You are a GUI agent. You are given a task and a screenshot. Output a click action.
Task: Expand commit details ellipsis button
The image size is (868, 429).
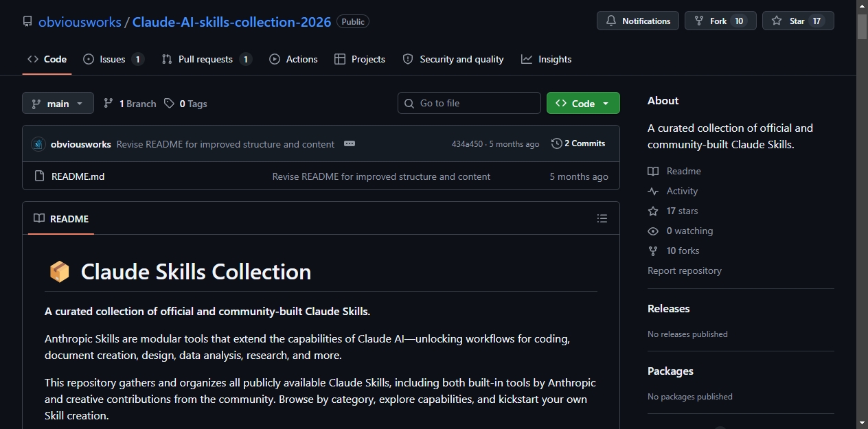tap(350, 143)
